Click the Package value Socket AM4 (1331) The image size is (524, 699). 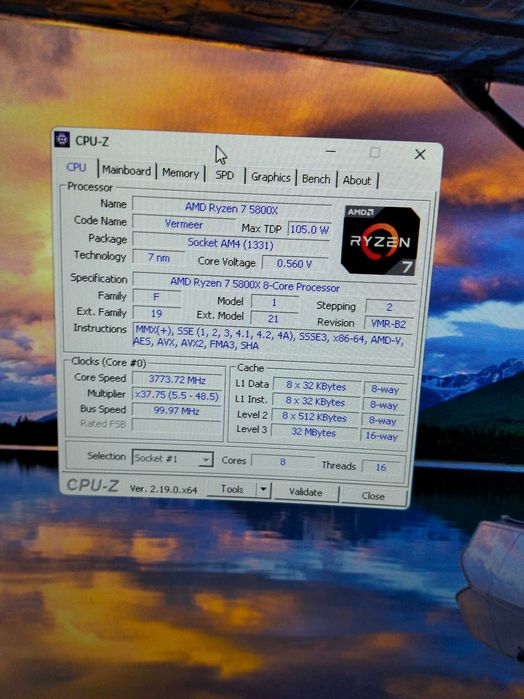pos(231,243)
